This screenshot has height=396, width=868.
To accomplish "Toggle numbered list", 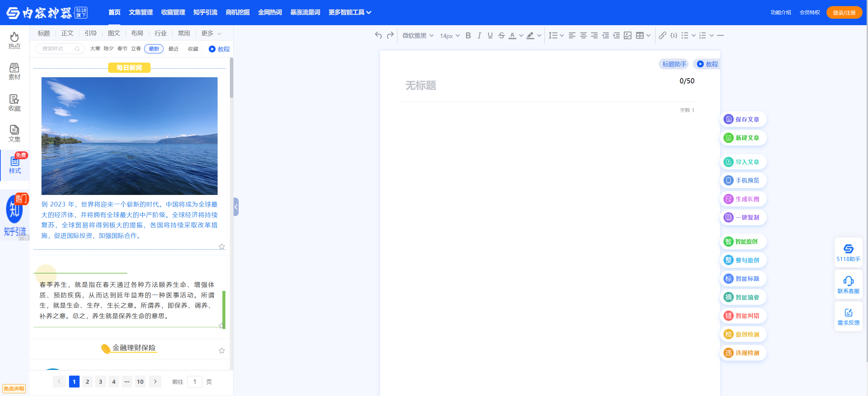I will tap(703, 35).
